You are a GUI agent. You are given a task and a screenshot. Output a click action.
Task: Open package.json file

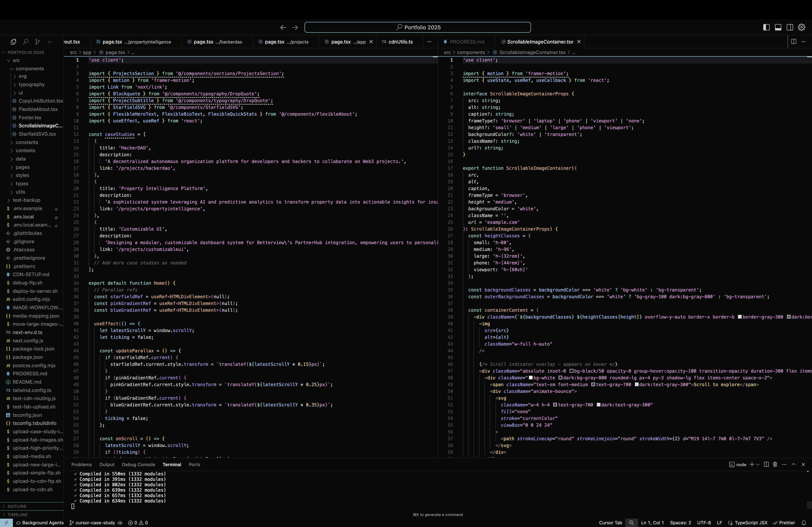[x=27, y=357]
